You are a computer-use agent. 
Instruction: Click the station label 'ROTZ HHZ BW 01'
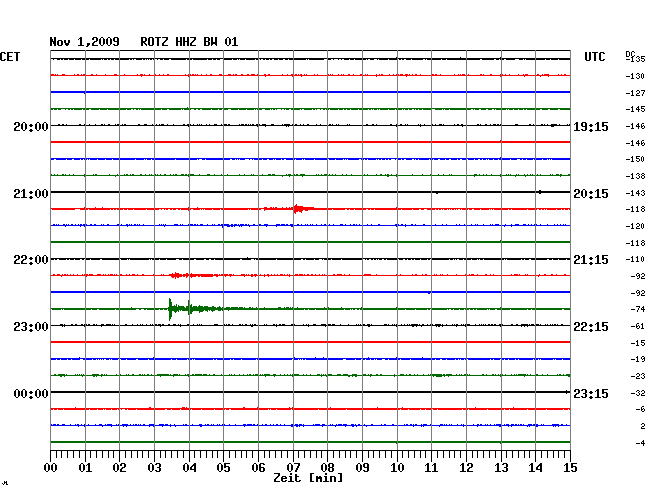189,42
